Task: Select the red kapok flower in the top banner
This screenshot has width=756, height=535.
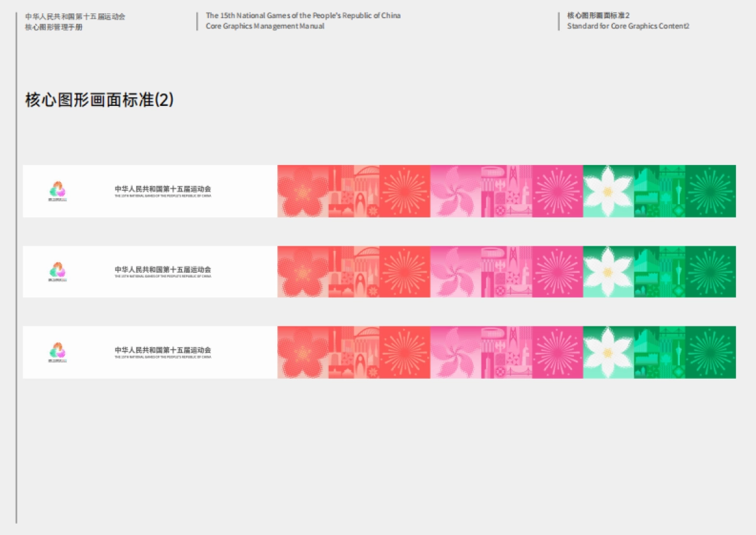Action: (303, 191)
